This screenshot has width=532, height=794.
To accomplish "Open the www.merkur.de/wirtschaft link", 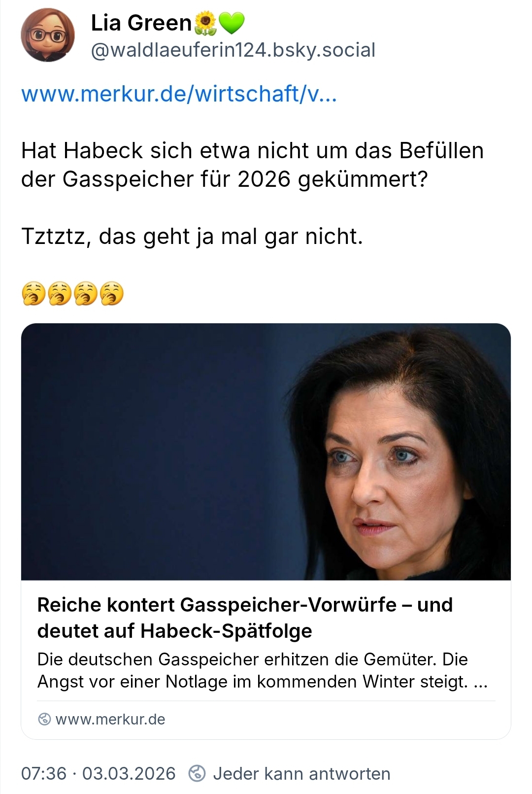I will (179, 94).
